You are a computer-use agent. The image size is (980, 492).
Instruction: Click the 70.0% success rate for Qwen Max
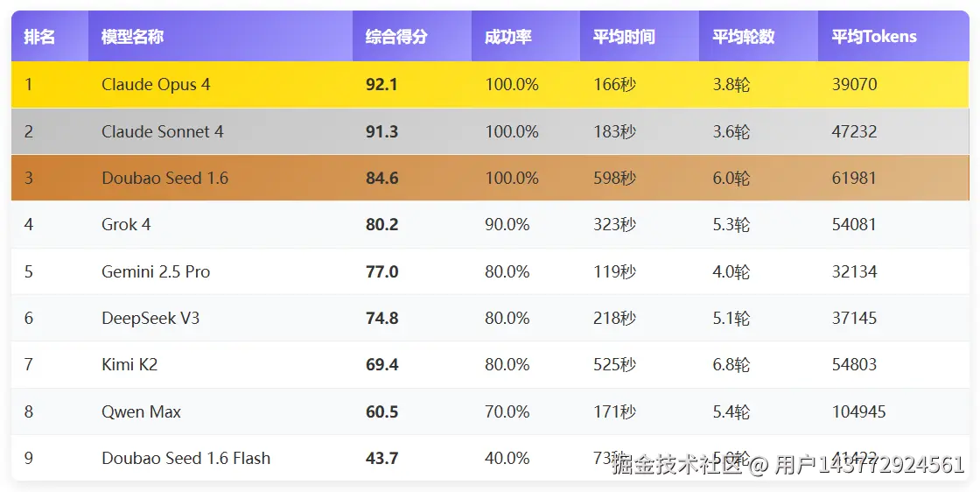point(507,412)
